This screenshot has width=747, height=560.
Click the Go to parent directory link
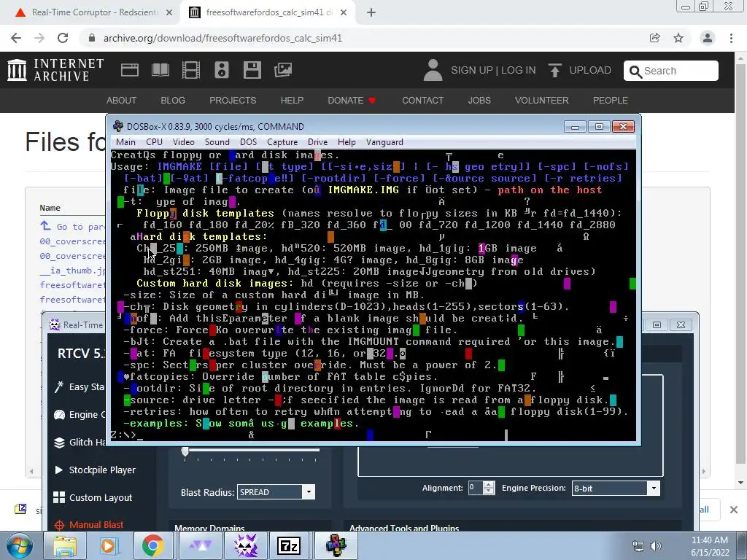(x=72, y=227)
